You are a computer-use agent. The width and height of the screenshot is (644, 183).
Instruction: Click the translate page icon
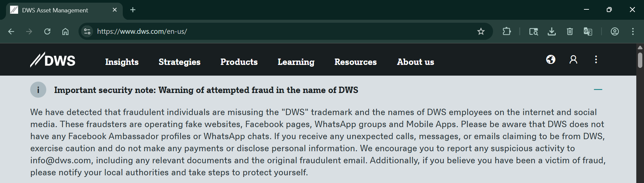(x=588, y=31)
